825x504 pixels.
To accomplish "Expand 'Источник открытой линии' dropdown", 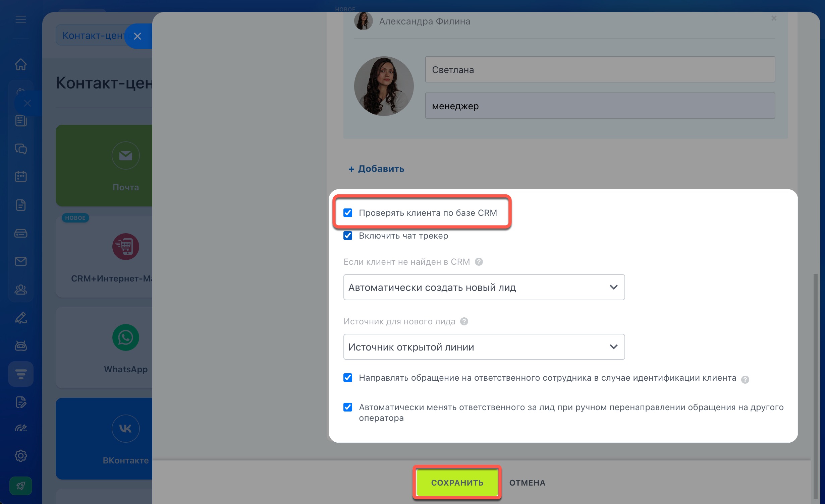I will tap(484, 347).
